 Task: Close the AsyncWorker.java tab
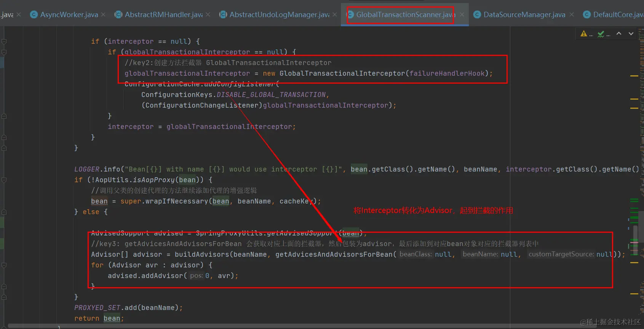[103, 14]
